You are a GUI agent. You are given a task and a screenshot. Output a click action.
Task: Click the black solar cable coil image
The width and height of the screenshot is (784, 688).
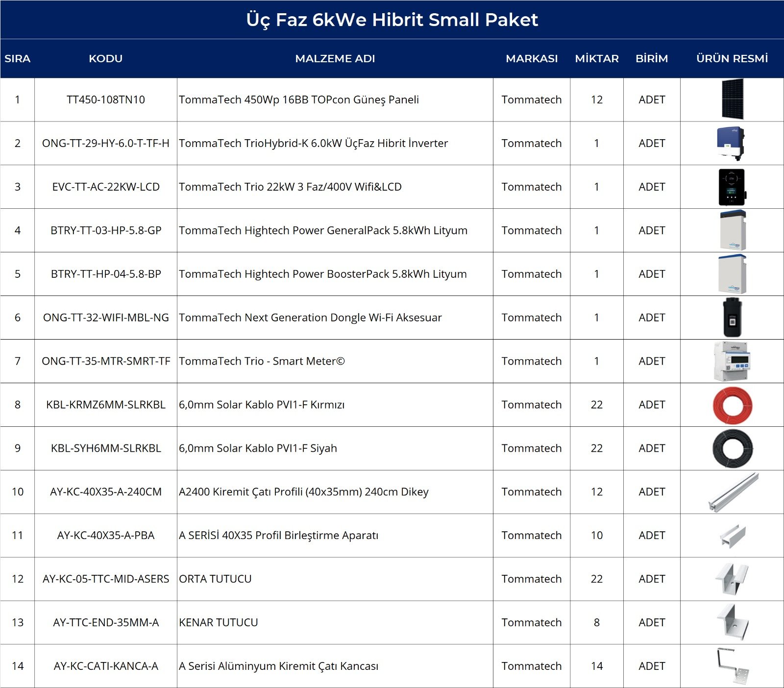(732, 448)
